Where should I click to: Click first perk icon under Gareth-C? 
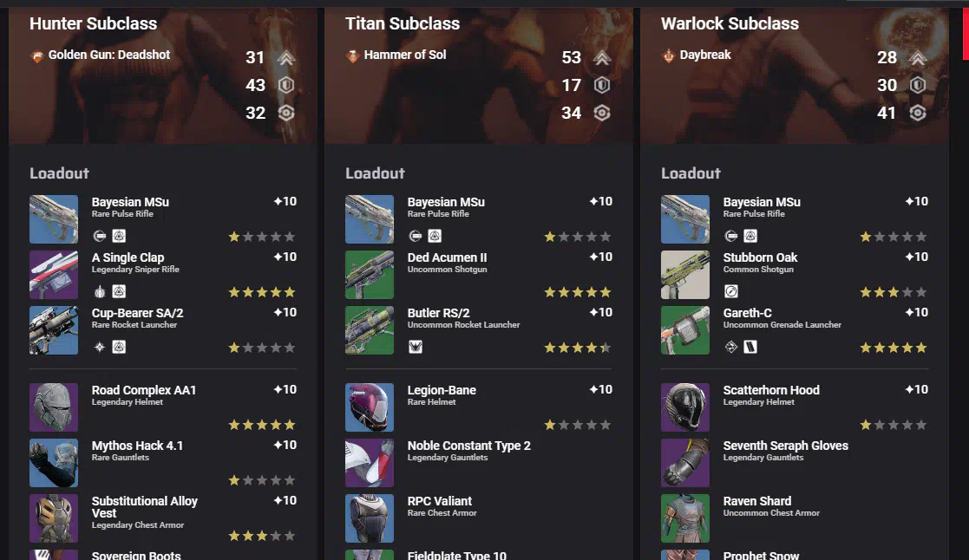731,347
